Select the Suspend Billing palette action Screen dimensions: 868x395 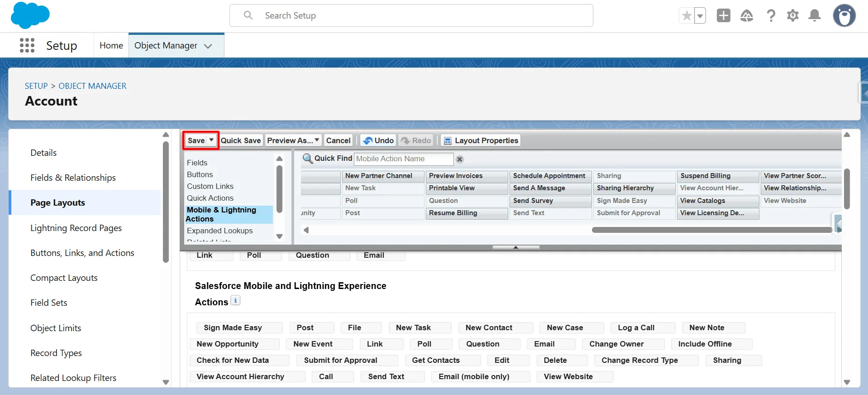[x=717, y=176]
